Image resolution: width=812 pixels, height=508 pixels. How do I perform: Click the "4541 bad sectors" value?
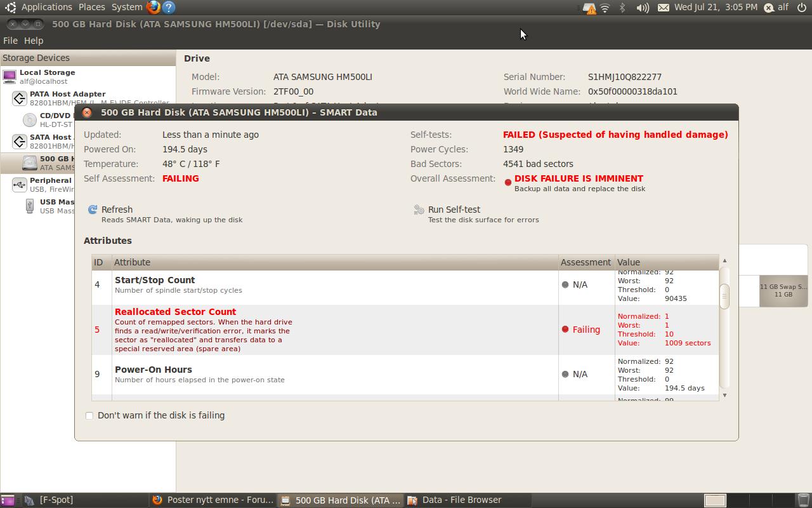click(538, 164)
